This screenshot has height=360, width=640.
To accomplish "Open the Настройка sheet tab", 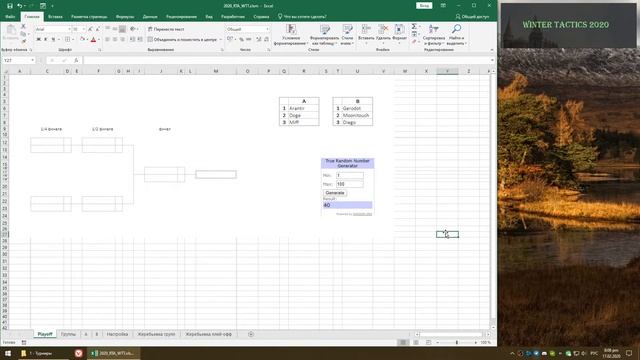I will point(117,334).
